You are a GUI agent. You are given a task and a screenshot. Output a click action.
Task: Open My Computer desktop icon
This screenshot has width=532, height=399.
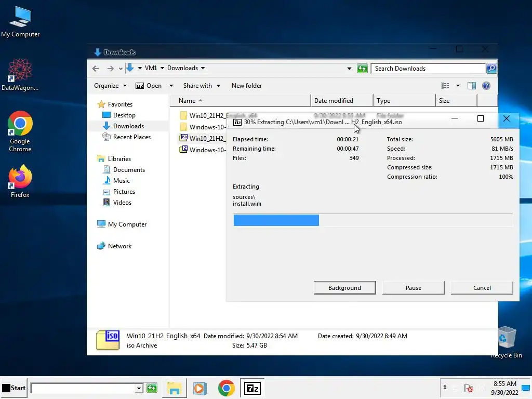(x=20, y=22)
